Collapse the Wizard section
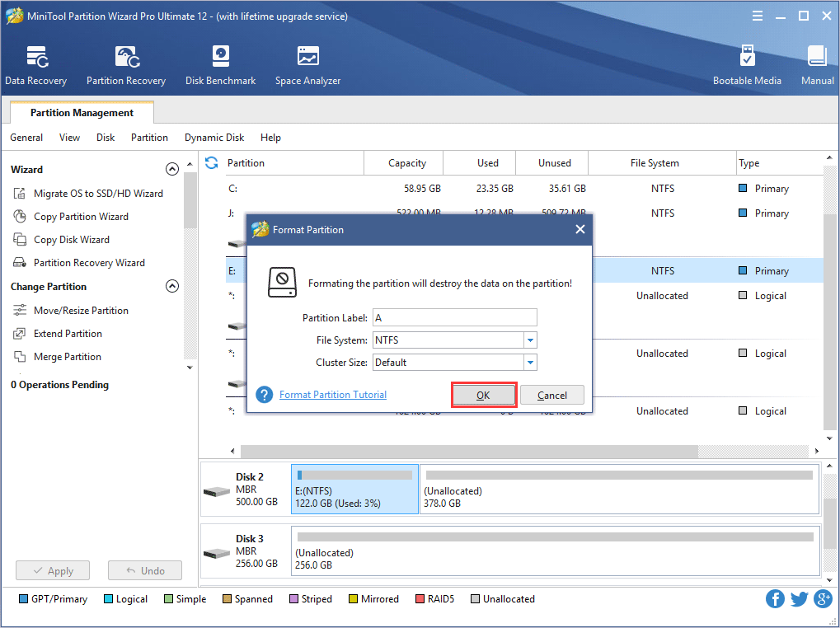Image resolution: width=840 pixels, height=628 pixels. [x=172, y=169]
